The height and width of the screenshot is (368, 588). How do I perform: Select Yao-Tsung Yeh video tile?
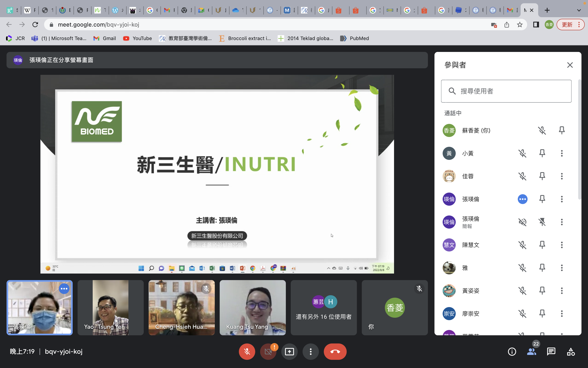click(110, 308)
